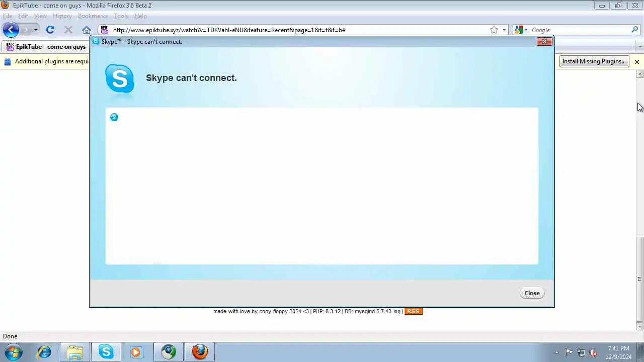The image size is (644, 362).
Task: Click the Done status bar text
Action: click(10, 336)
